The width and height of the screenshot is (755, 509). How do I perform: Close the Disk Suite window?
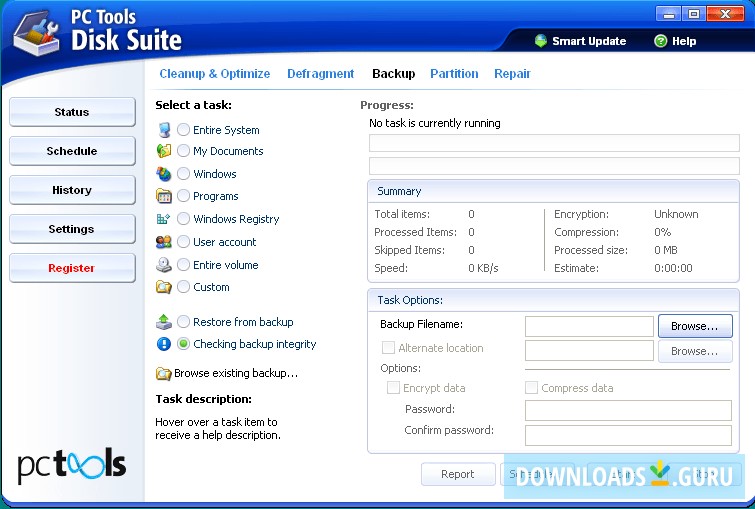click(x=726, y=14)
